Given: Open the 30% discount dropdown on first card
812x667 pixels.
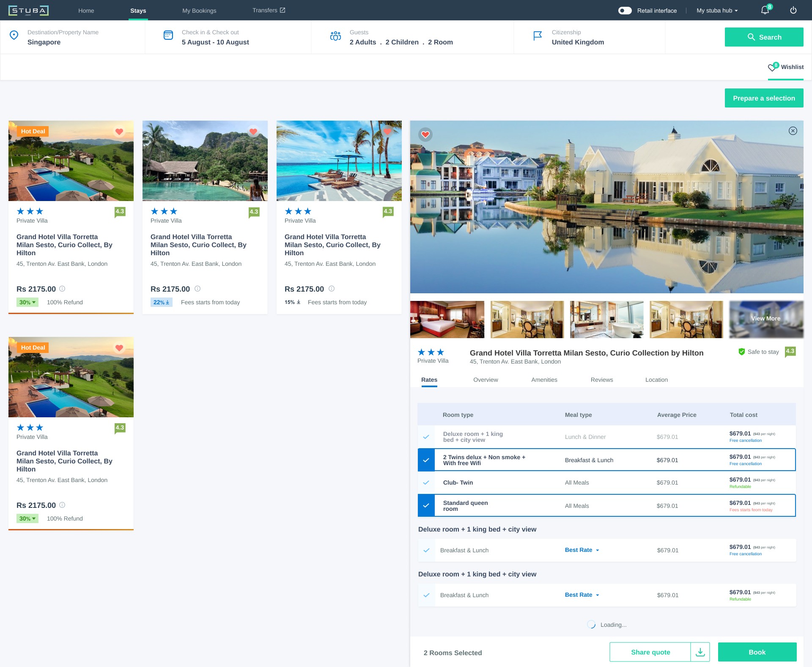Looking at the screenshot, I should coord(27,302).
